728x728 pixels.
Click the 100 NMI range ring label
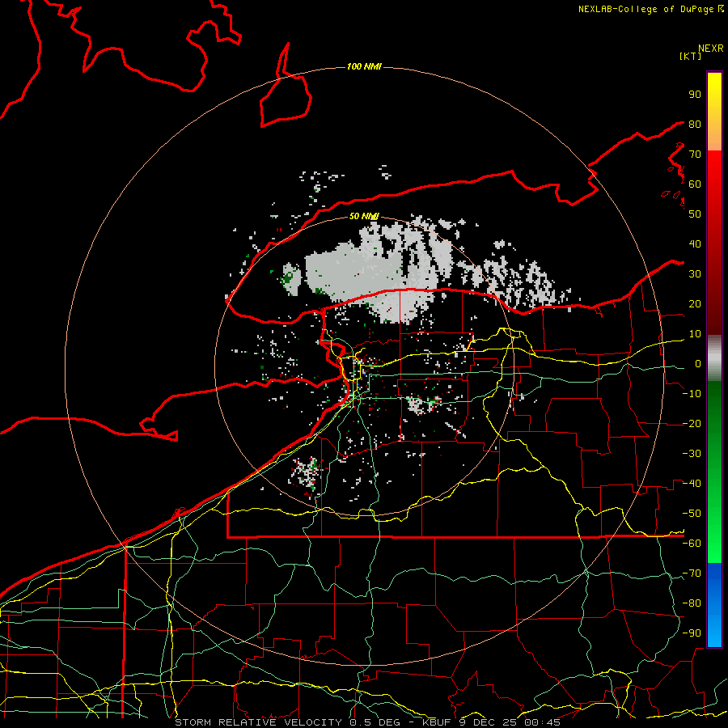click(364, 66)
